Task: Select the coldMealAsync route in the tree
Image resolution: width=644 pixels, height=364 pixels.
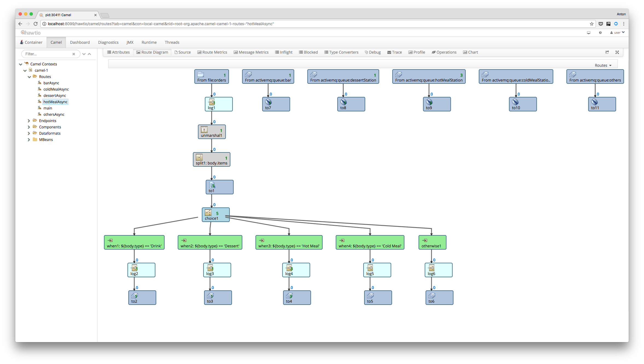Action: (x=56, y=89)
